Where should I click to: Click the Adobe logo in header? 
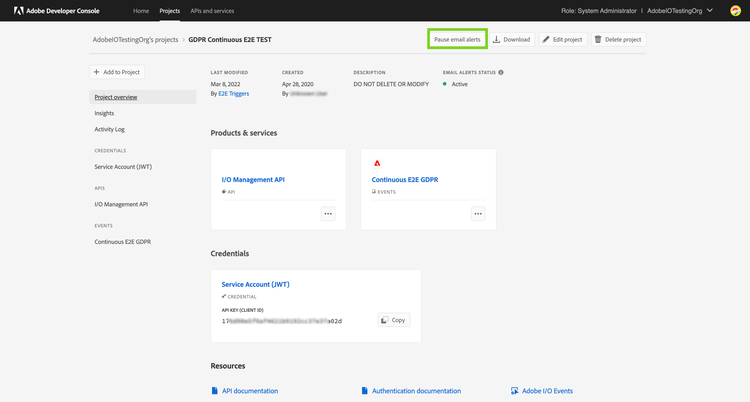tap(19, 11)
